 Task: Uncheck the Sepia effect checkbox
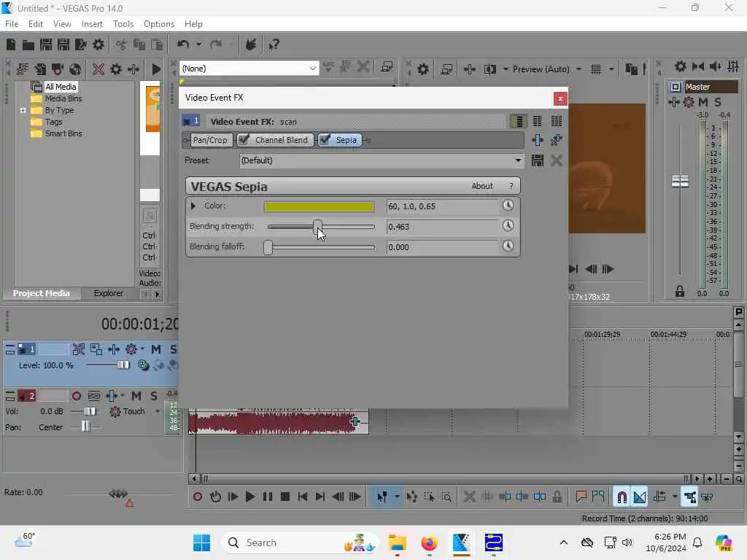(325, 139)
